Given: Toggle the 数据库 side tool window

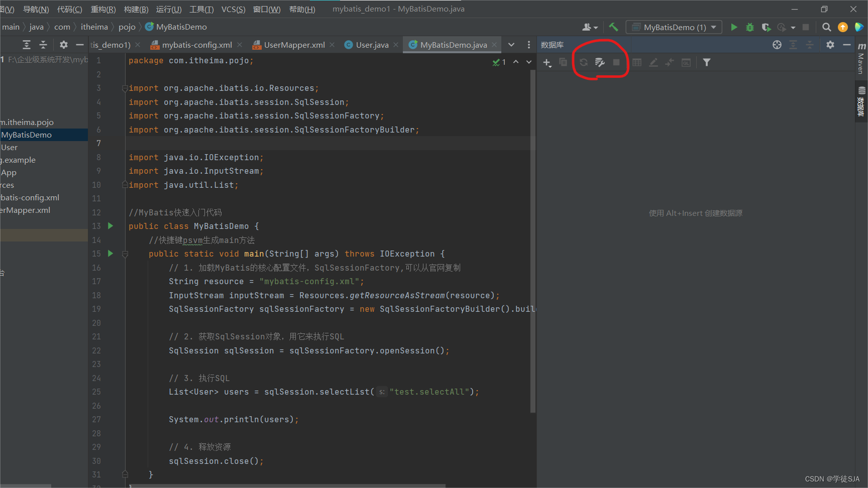Looking at the screenshot, I should tap(861, 102).
